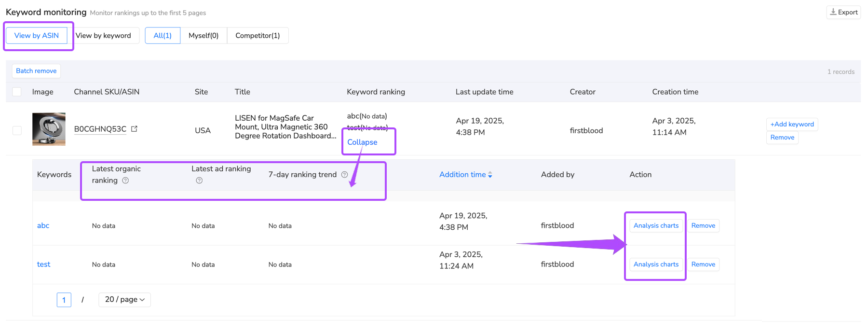
Task: Open Analysis charts for keyword abc
Action: tap(656, 226)
